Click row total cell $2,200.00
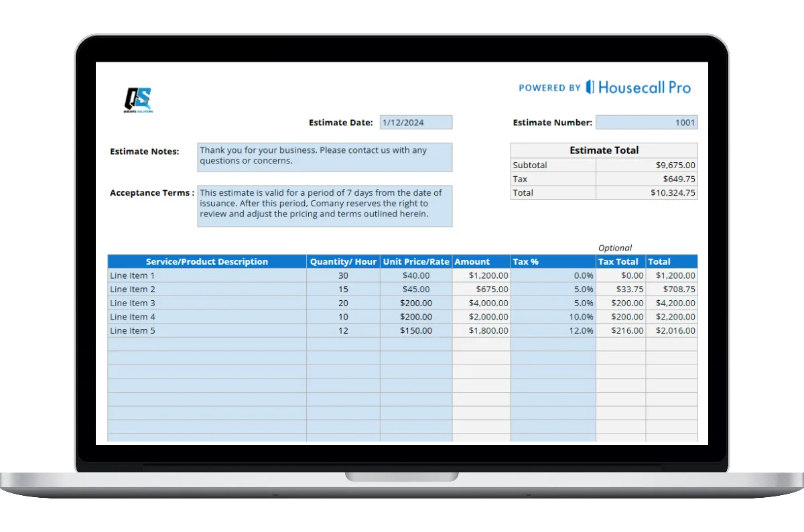Viewport: 804px width, 532px height. pyautogui.click(x=671, y=317)
